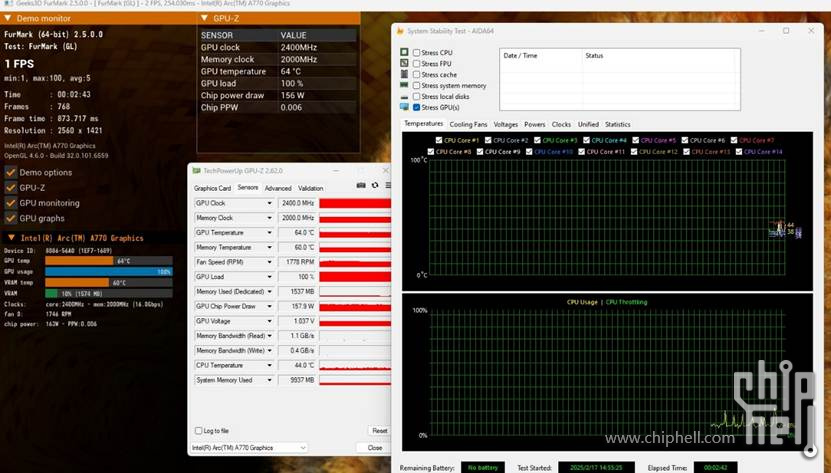Uncheck Stress GPU(s) checkbox
This screenshot has height=473, width=831.
point(417,108)
